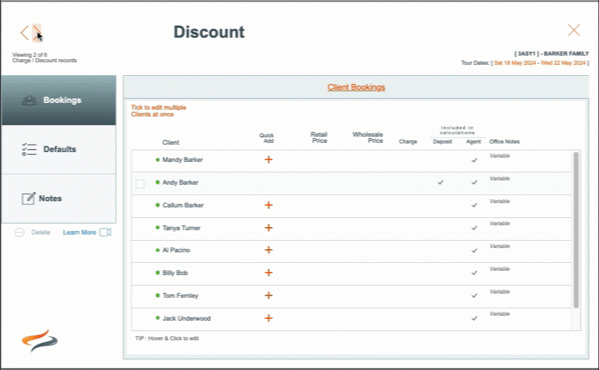Go to previous discount record arrow
The height and width of the screenshot is (370, 599).
coord(24,32)
